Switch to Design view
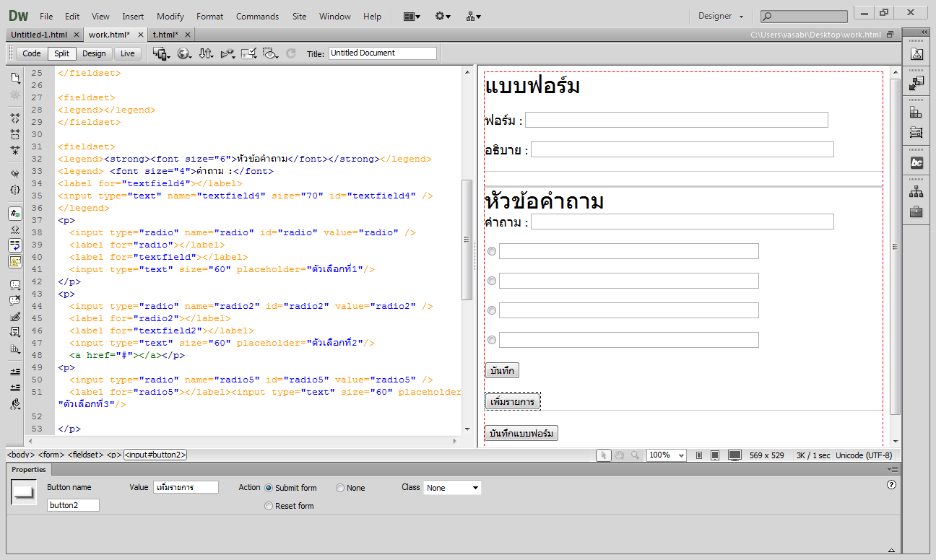This screenshot has height=560, width=936. 94,53
